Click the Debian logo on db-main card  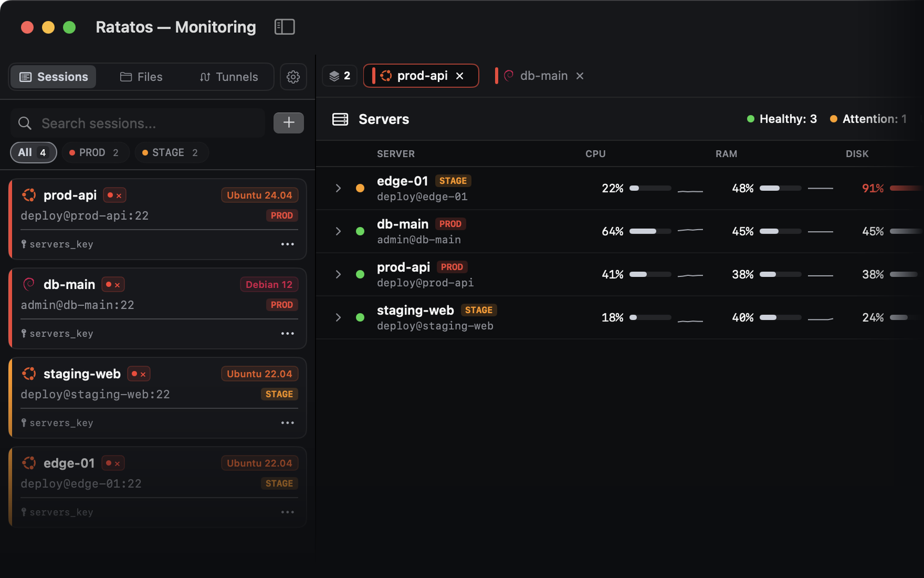point(29,284)
